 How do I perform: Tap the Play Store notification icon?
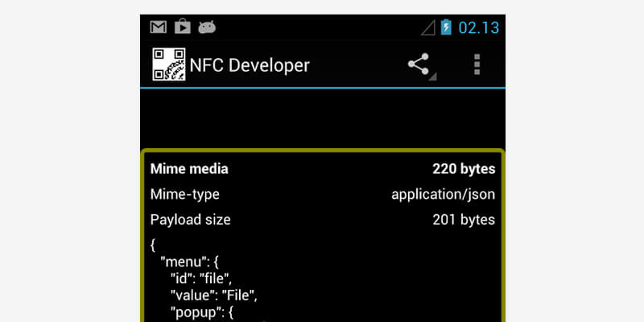183,27
